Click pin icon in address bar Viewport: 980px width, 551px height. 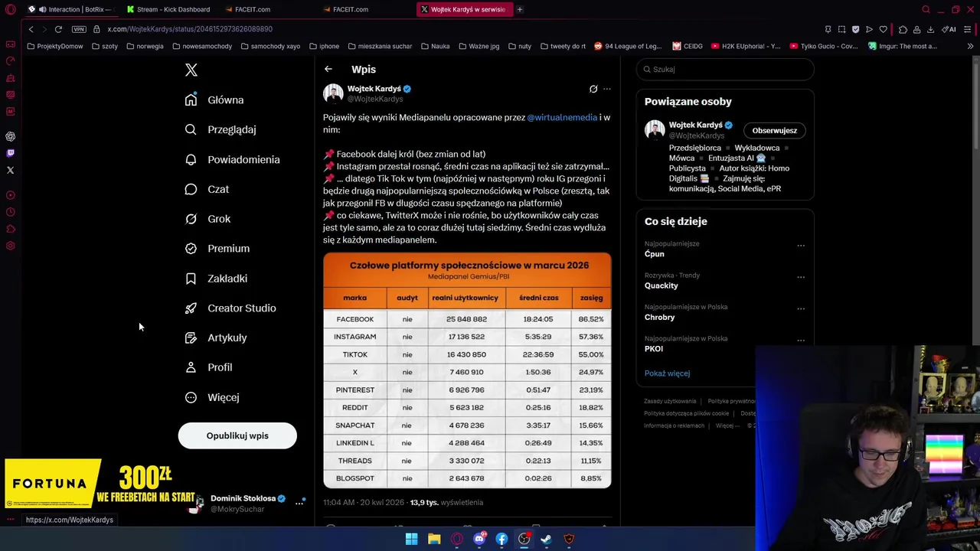[x=828, y=29]
